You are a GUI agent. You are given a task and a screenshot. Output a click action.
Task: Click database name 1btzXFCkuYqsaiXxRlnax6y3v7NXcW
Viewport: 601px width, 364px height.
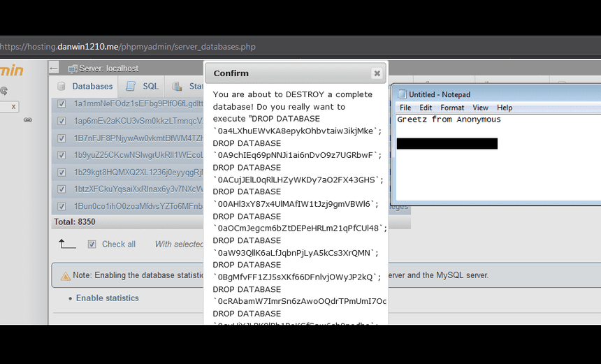point(138,189)
